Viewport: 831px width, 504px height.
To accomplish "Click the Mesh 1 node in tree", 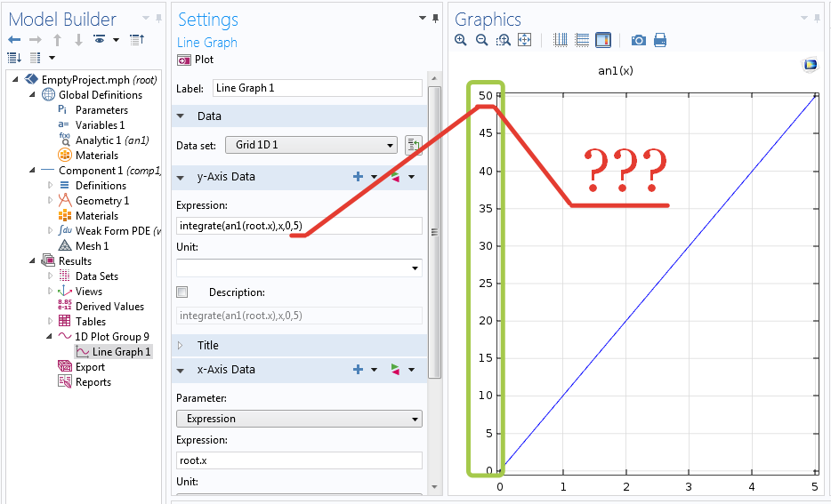I will (x=92, y=246).
